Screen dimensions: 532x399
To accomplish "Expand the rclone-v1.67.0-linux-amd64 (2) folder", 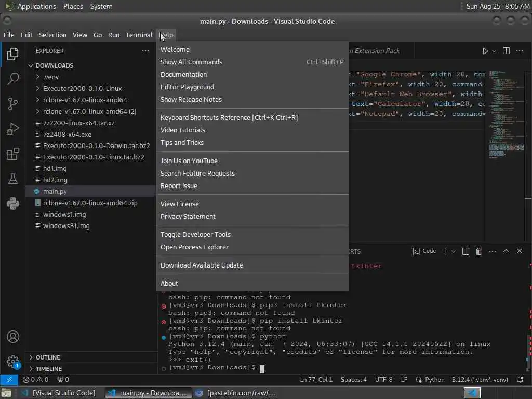I will click(90, 111).
